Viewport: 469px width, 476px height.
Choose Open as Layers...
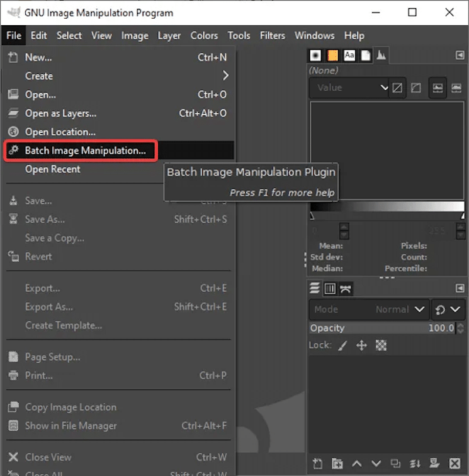pos(118,113)
